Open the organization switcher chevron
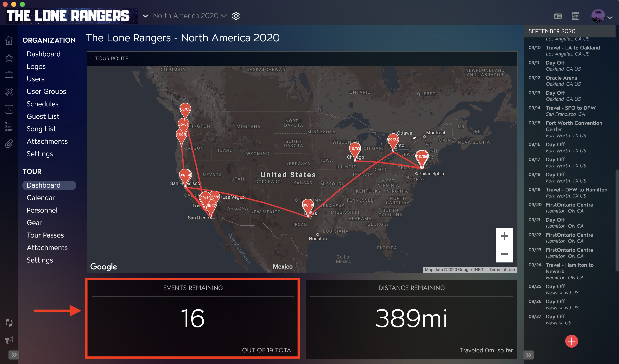619x364 pixels. [x=145, y=16]
